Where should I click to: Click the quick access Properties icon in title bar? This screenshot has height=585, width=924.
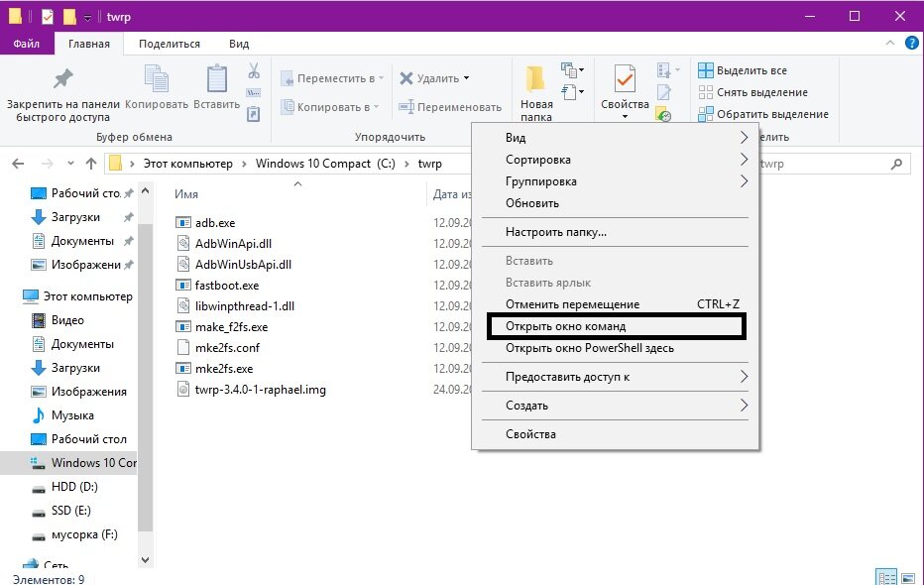coord(48,17)
